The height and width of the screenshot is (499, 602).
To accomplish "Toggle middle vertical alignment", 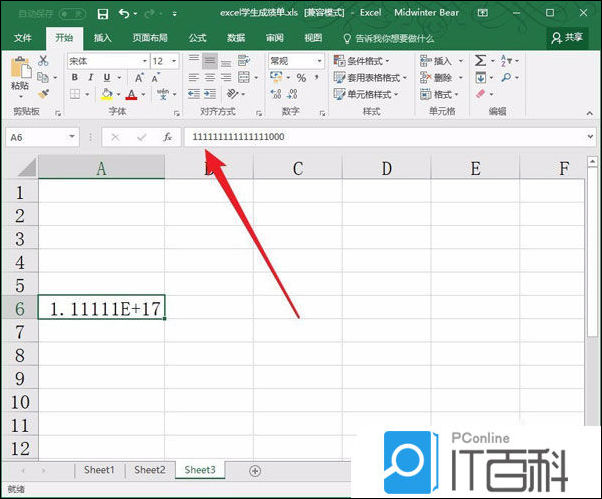I will 210,60.
